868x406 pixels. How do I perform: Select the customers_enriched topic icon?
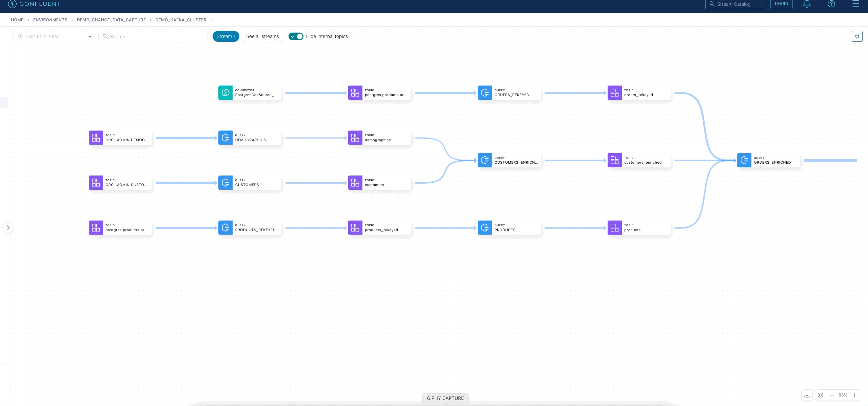tap(614, 160)
